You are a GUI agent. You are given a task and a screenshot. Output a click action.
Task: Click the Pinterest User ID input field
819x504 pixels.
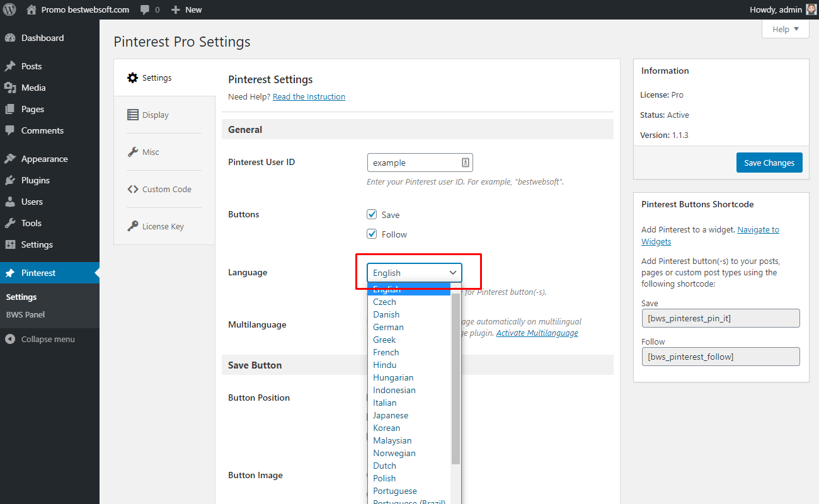tap(420, 163)
